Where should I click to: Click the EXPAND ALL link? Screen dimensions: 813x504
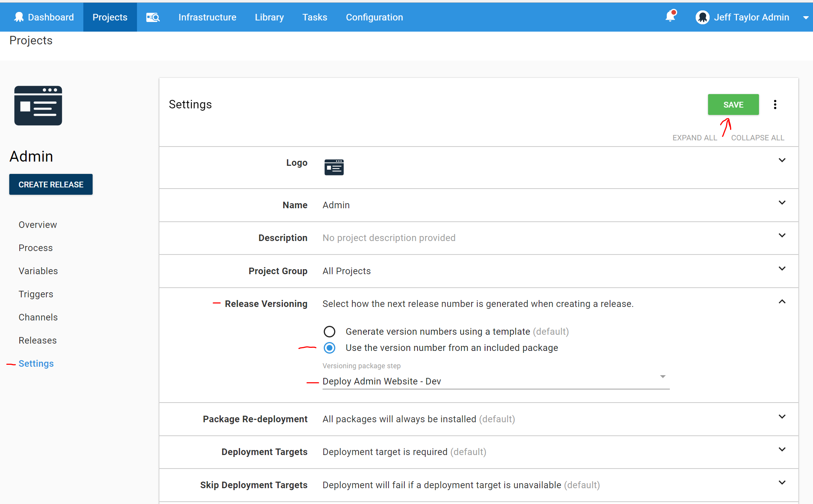click(694, 138)
